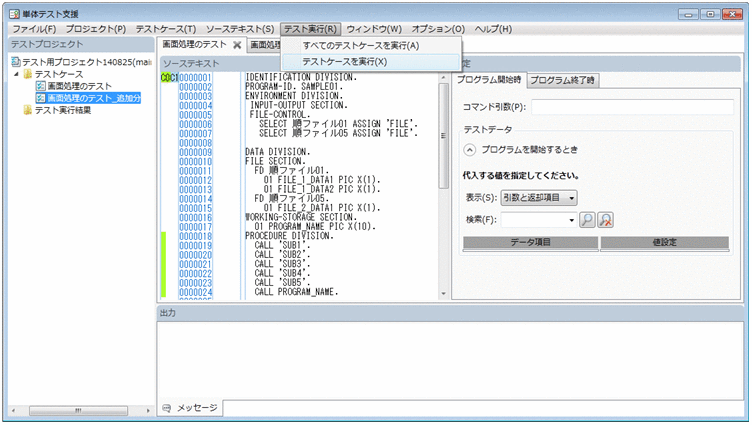Choose テストケースを実行(X)
This screenshot has height=425, width=752.
[371, 61]
